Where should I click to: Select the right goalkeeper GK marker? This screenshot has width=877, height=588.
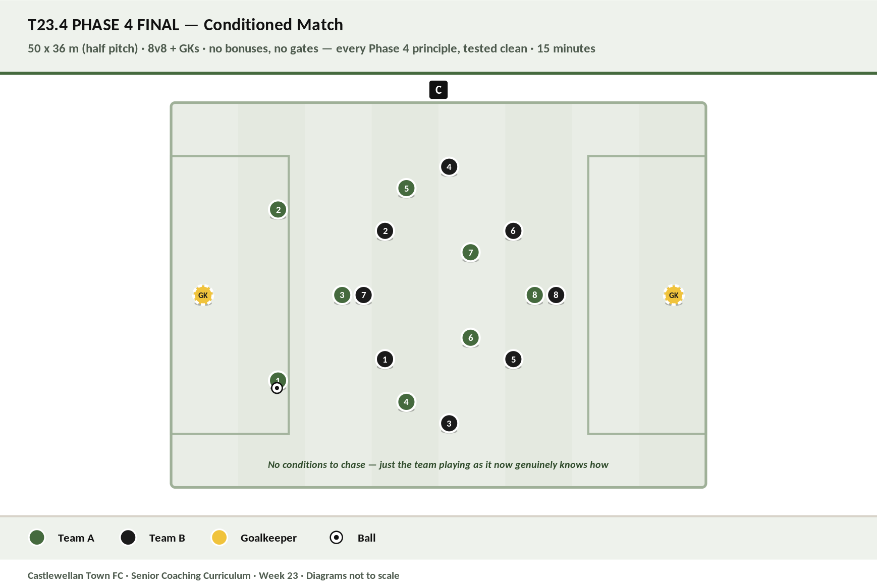674,295
